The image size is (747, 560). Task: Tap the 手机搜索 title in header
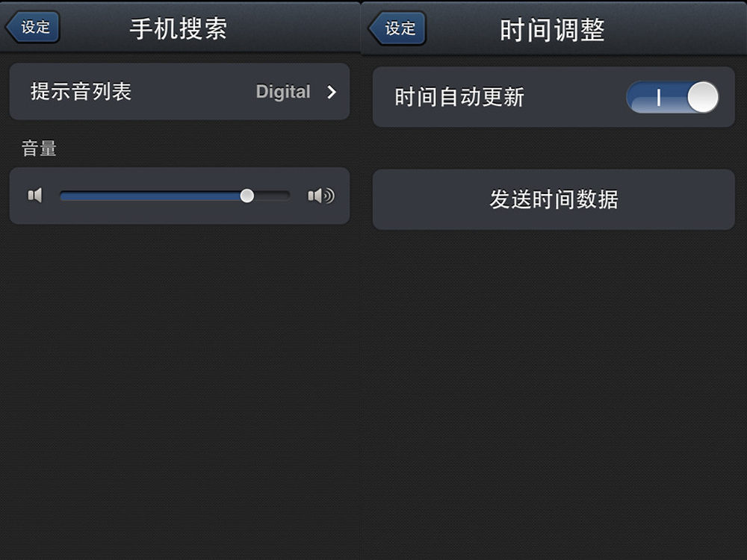click(179, 28)
